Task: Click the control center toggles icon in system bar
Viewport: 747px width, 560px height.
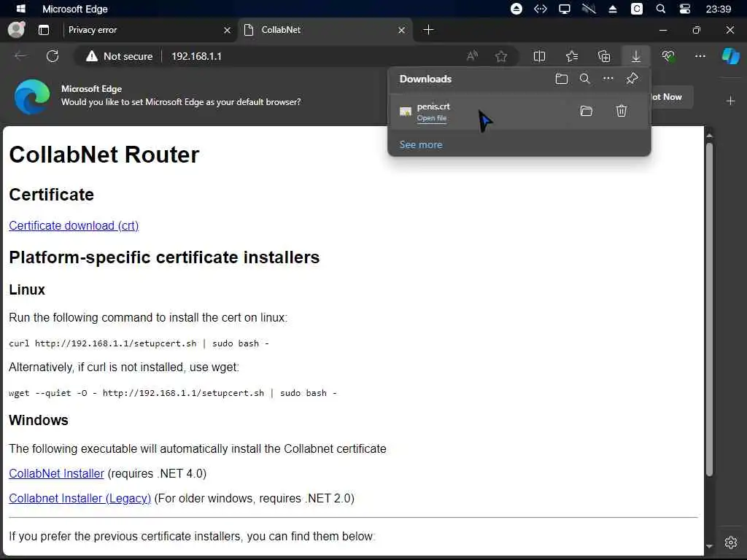Action: click(x=684, y=9)
